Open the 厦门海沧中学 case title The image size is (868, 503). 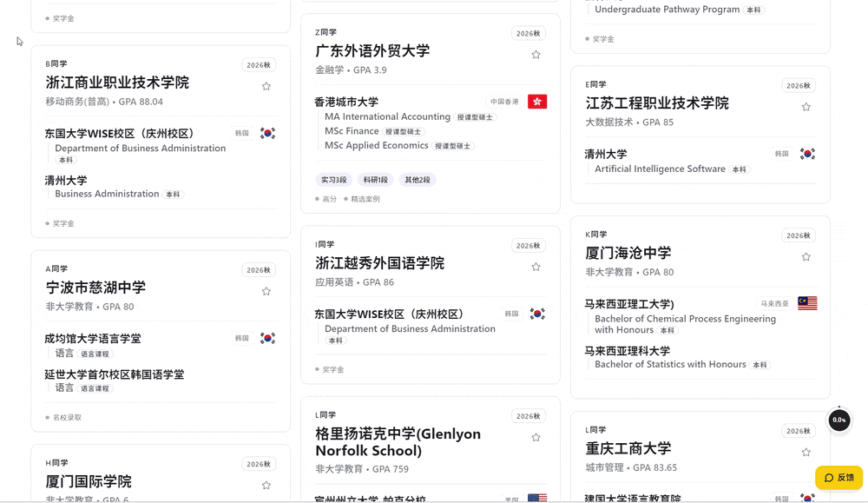[628, 253]
